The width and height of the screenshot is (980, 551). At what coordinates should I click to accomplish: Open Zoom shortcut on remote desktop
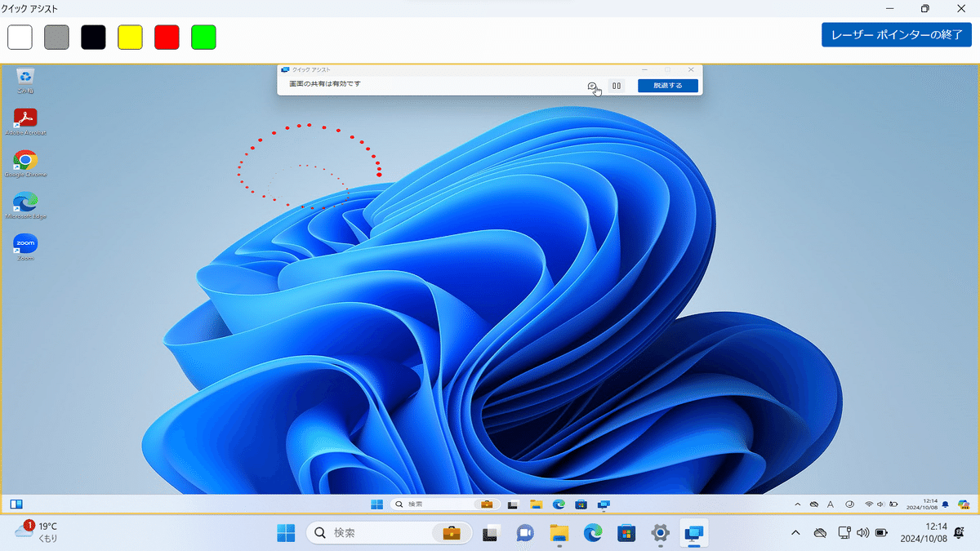click(26, 247)
